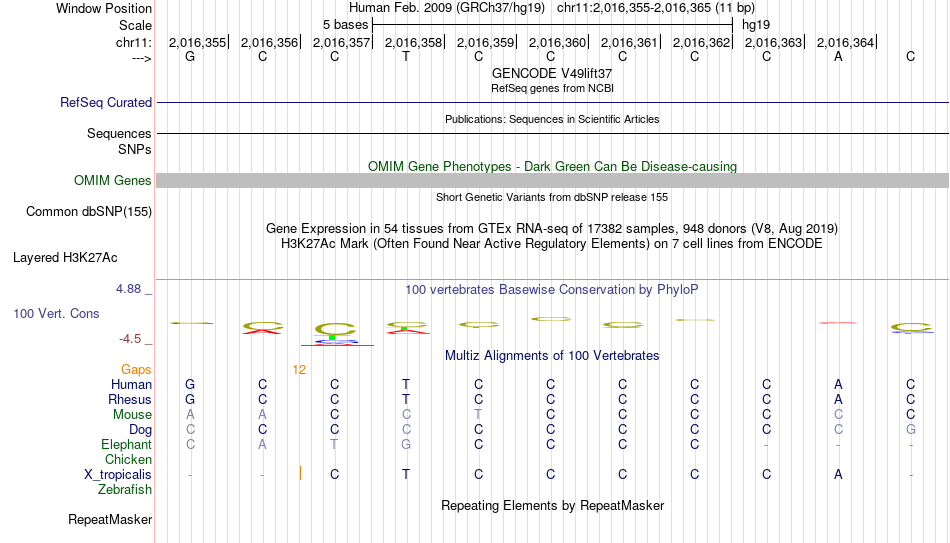Click Repeating Elements by RepeatMasker title
The width and height of the screenshot is (950, 543).
(x=552, y=505)
